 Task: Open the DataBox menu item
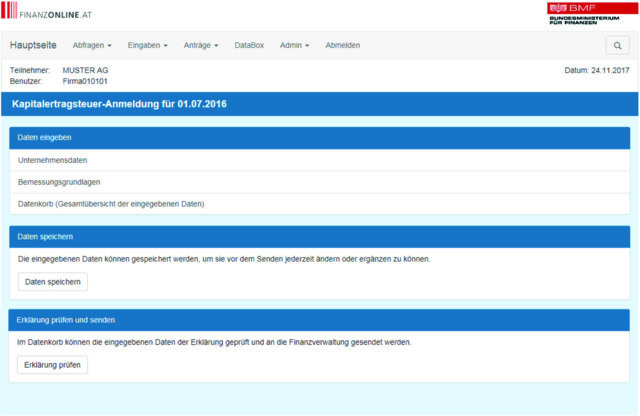coord(249,45)
